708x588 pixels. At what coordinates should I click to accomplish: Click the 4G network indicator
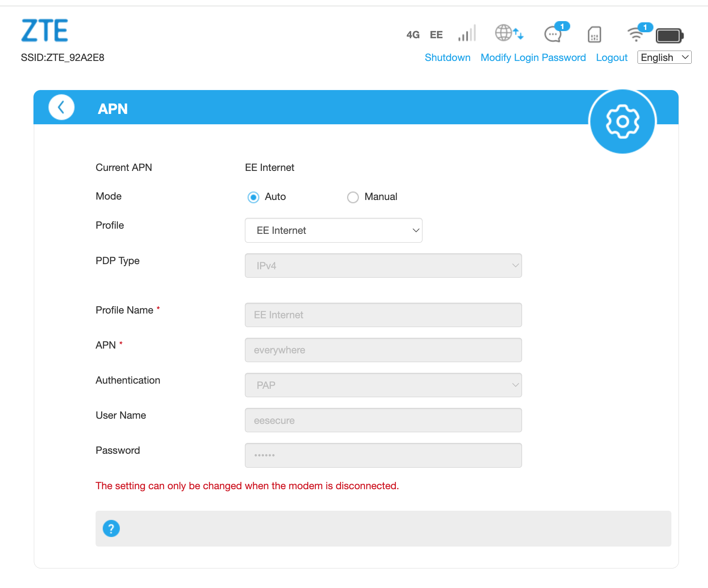click(x=413, y=35)
